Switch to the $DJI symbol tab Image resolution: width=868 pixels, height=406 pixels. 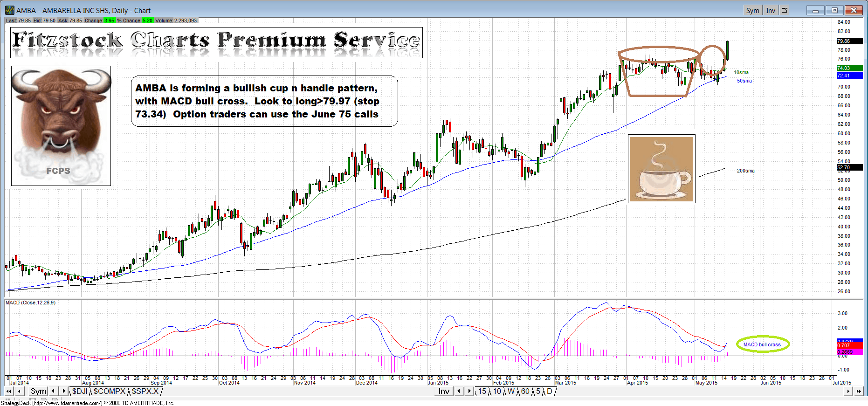[x=80, y=392]
